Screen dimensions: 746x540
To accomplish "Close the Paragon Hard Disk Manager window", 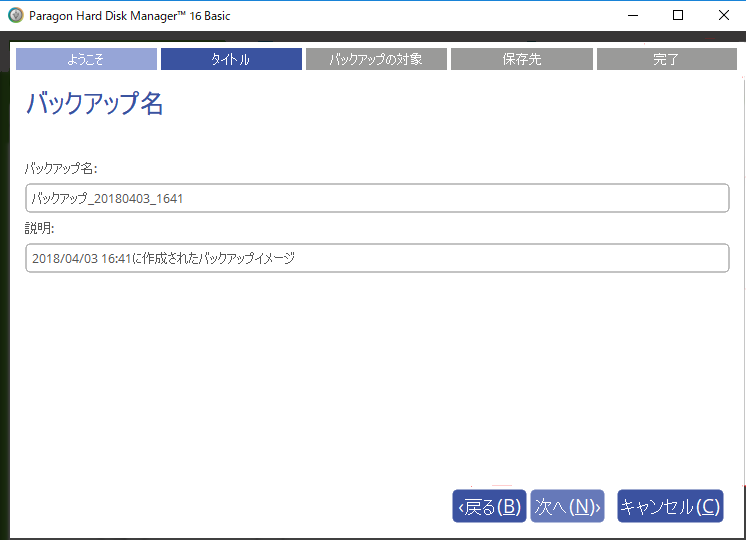I will (723, 15).
